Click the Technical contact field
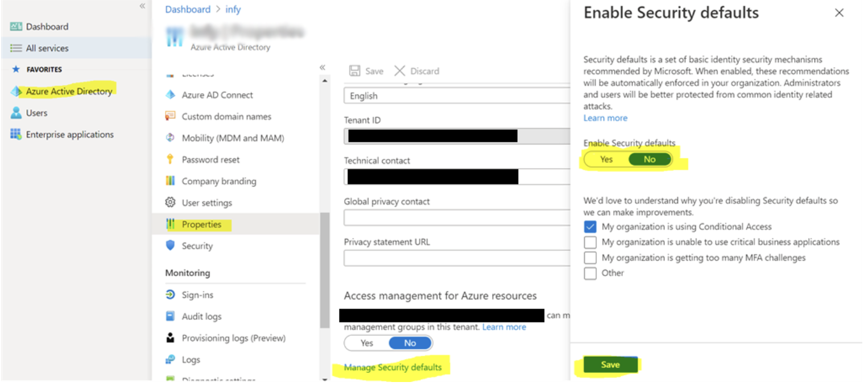The image size is (868, 386). click(x=457, y=176)
